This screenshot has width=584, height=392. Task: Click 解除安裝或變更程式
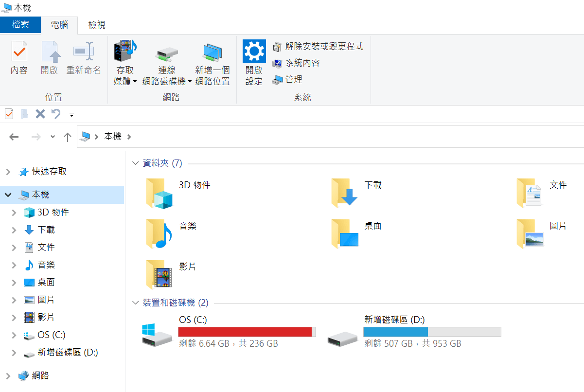318,47
